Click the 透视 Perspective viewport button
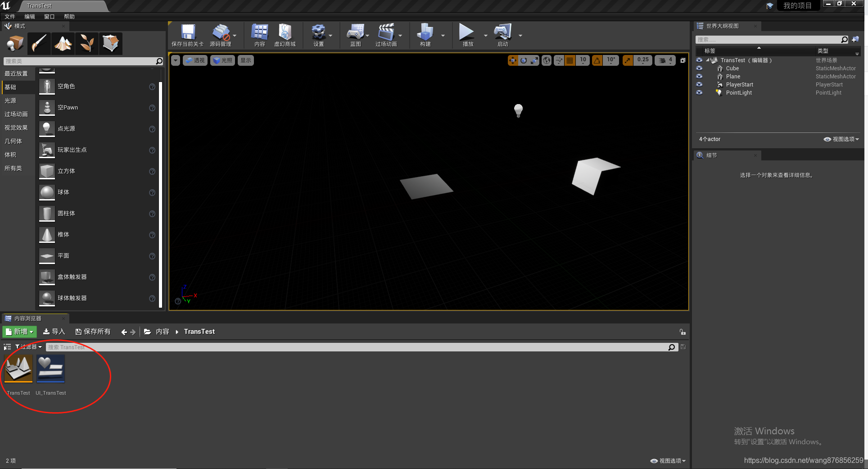This screenshot has width=868, height=469. pos(195,60)
